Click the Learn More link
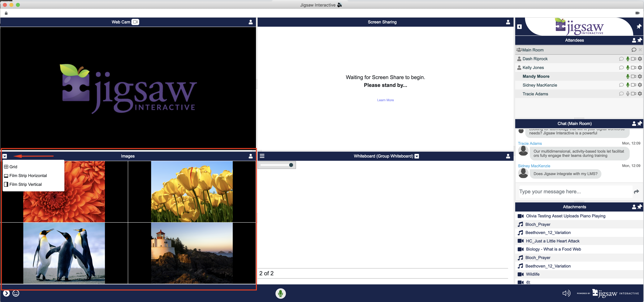 (x=385, y=100)
